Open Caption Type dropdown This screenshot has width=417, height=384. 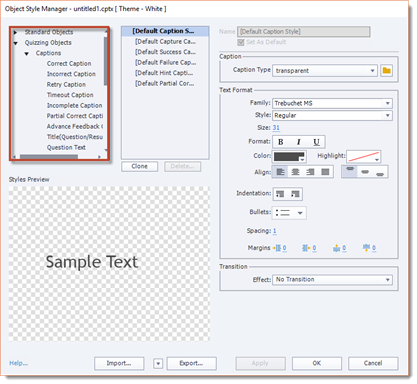[x=325, y=71]
